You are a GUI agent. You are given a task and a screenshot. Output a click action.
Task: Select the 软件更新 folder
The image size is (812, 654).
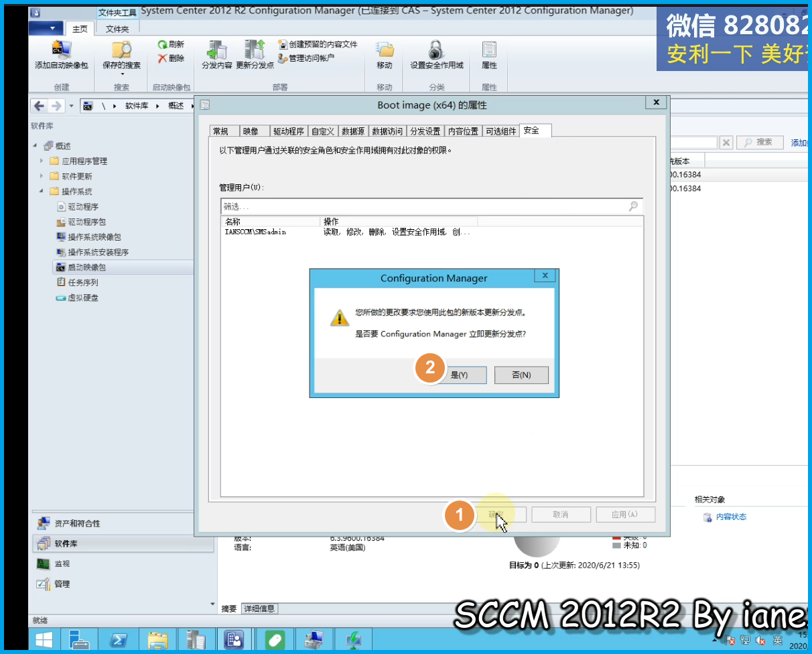pyautogui.click(x=77, y=176)
